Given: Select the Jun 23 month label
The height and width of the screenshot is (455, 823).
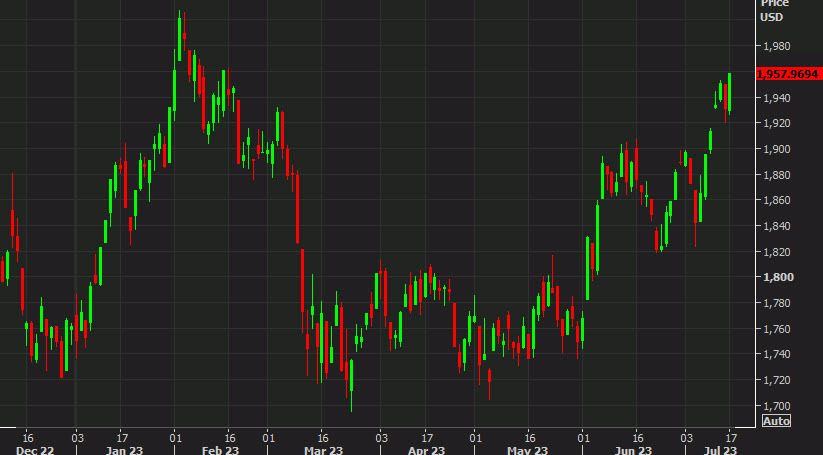Looking at the screenshot, I should pos(633,450).
